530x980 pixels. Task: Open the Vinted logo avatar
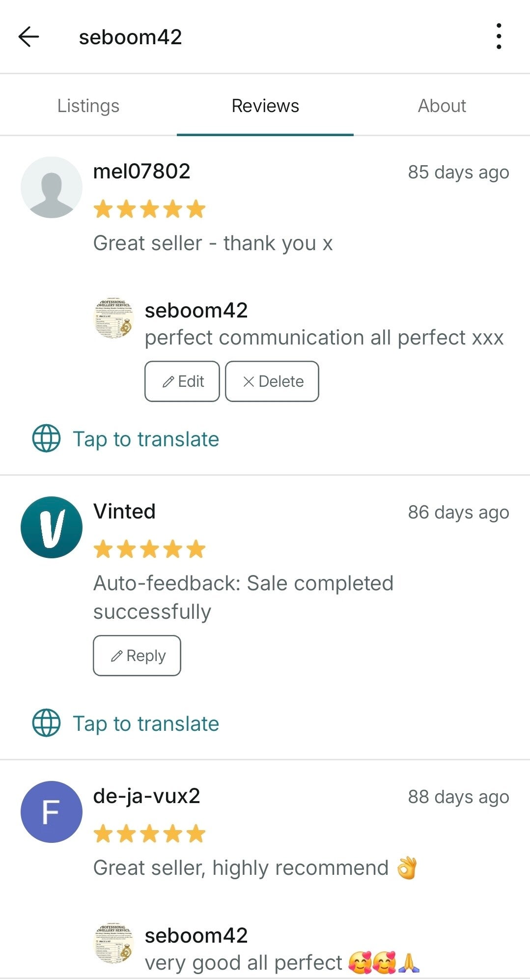pos(51,527)
